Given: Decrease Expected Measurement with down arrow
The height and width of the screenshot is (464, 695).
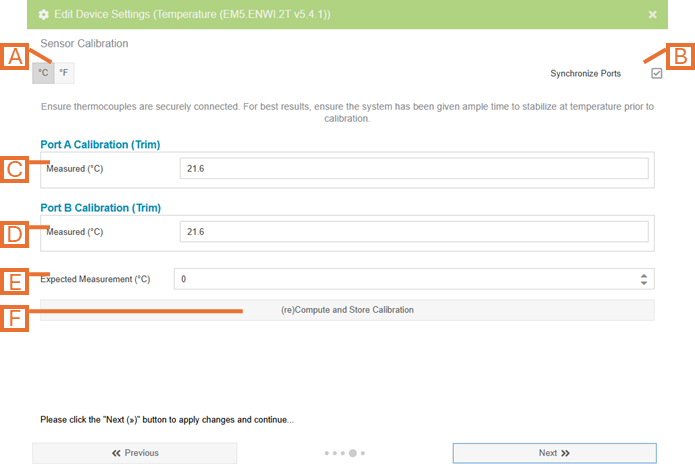Looking at the screenshot, I should (x=644, y=282).
